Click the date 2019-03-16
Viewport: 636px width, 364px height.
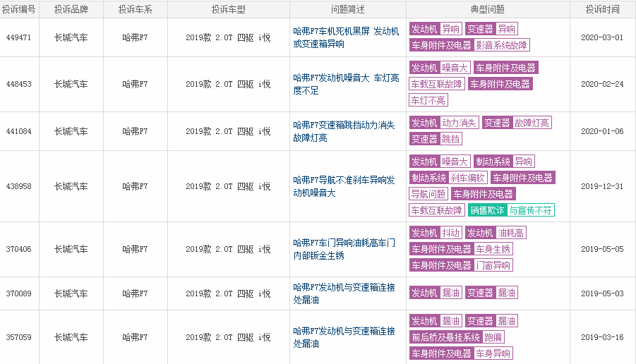[x=602, y=337]
